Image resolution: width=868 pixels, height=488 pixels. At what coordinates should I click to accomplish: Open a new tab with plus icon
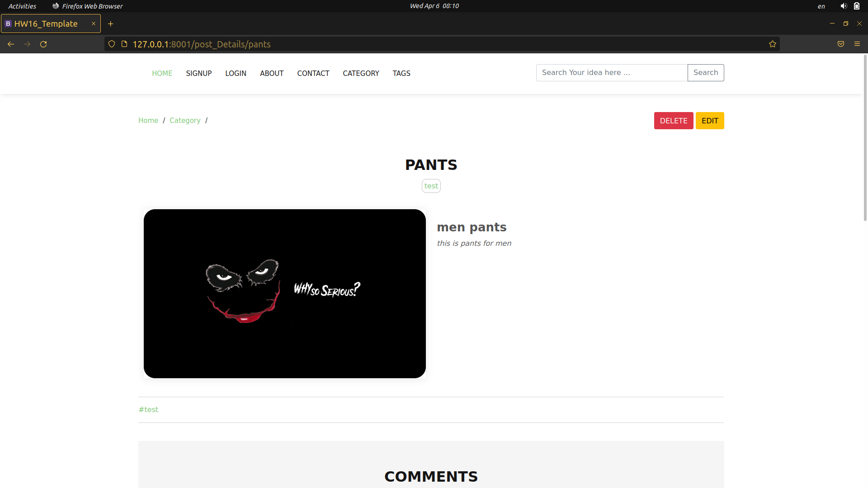click(110, 24)
